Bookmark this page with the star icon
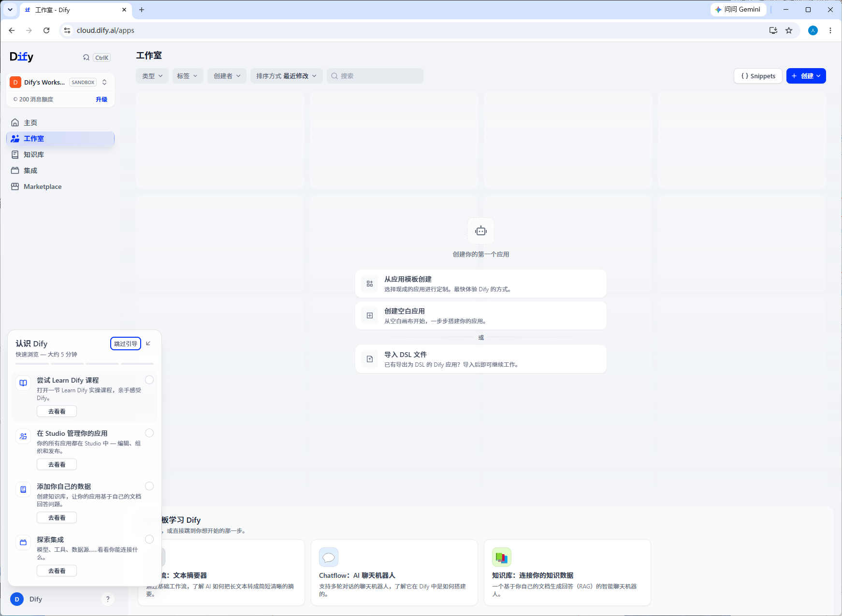 (789, 30)
